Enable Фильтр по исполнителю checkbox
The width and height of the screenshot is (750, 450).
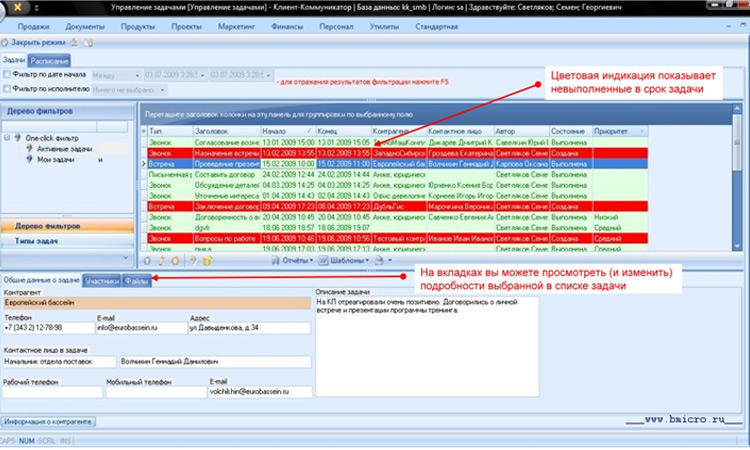(x=8, y=89)
